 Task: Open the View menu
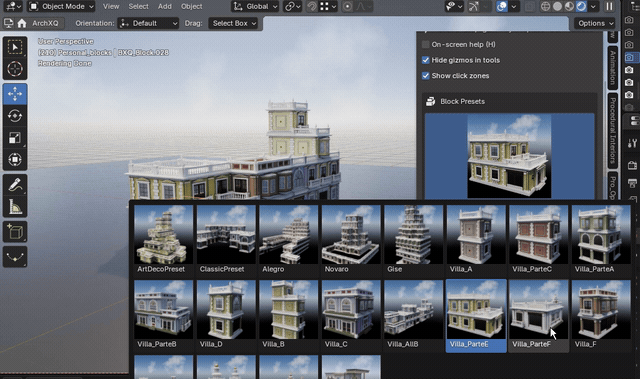click(111, 7)
